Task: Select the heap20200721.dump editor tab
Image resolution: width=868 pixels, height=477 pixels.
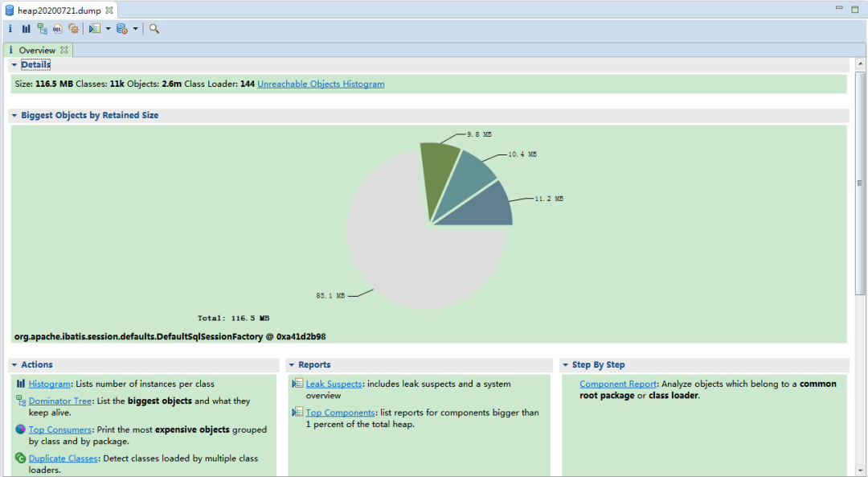Action: tap(58, 10)
